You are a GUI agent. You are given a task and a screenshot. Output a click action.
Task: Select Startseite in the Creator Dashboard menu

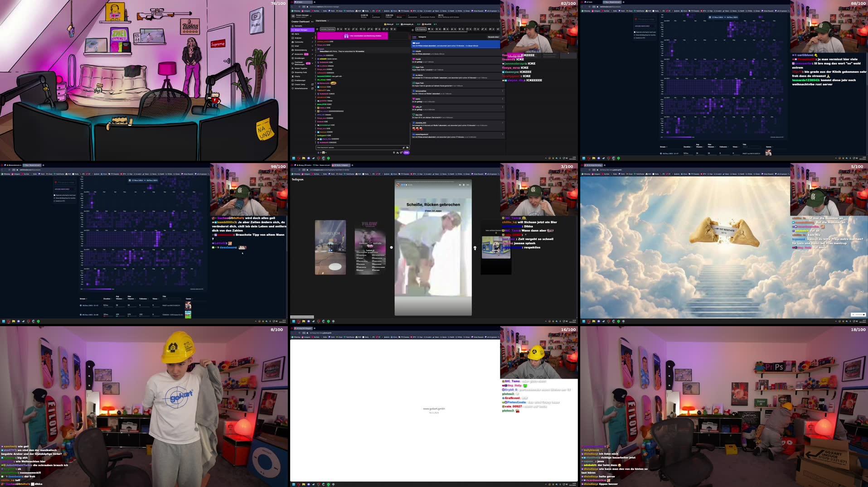tap(293, 26)
